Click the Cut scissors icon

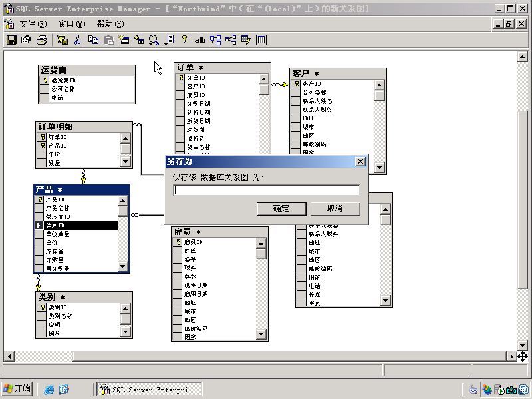[x=78, y=40]
